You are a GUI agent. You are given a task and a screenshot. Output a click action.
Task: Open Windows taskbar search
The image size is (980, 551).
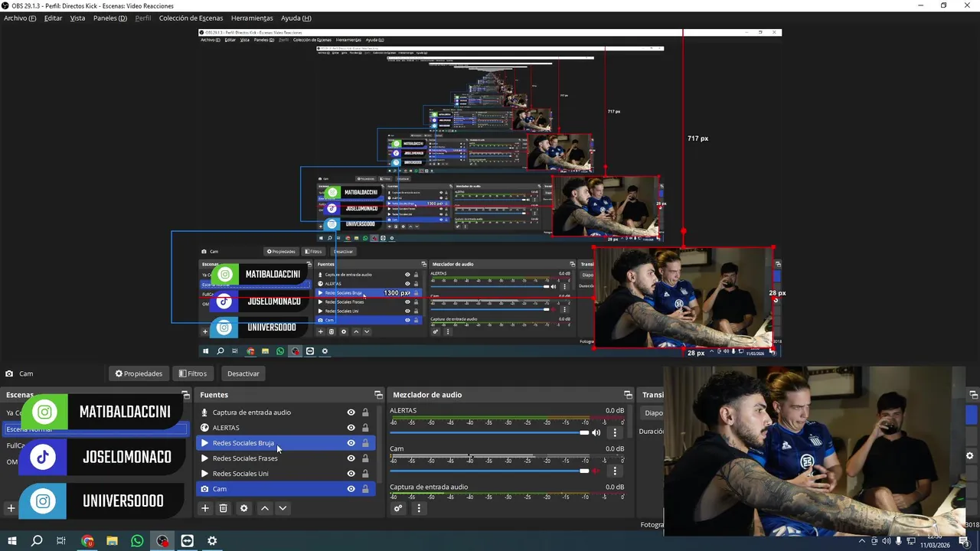click(36, 541)
